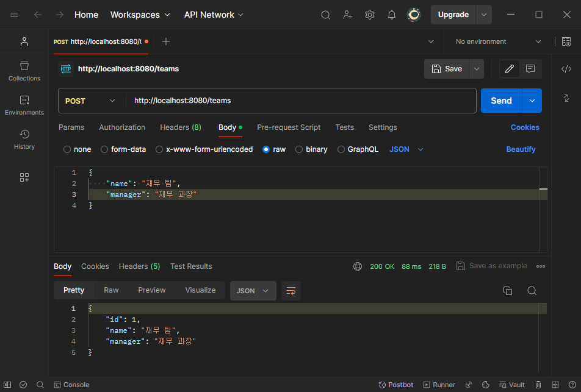
Task: Expand the Workspaces dropdown
Action: tap(140, 15)
